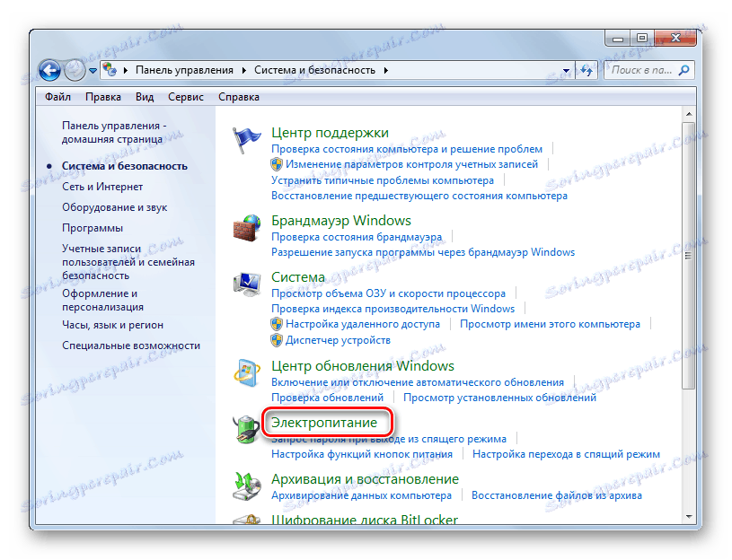Click the Back navigation arrow button
This screenshot has width=732, height=560.
click(49, 71)
